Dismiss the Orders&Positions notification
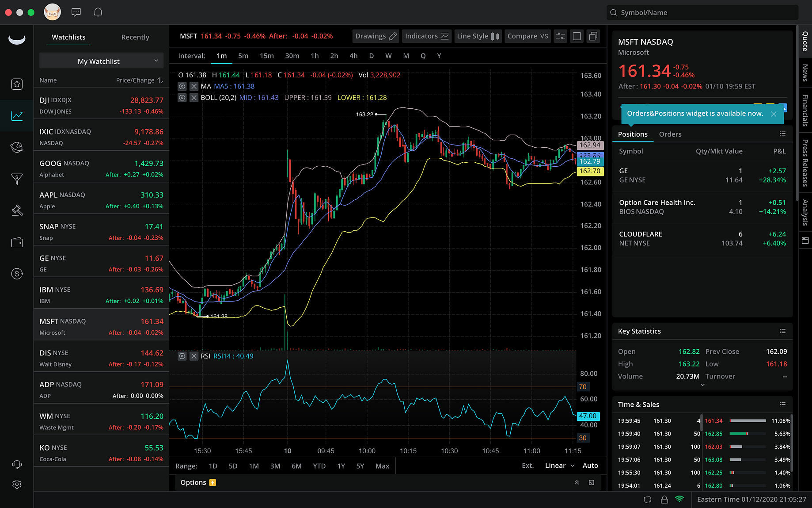Image resolution: width=812 pixels, height=508 pixels. 774,114
